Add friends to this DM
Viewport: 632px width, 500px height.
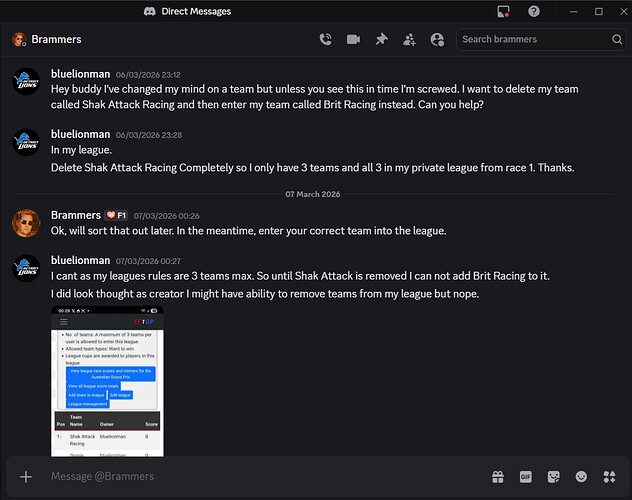click(x=409, y=40)
